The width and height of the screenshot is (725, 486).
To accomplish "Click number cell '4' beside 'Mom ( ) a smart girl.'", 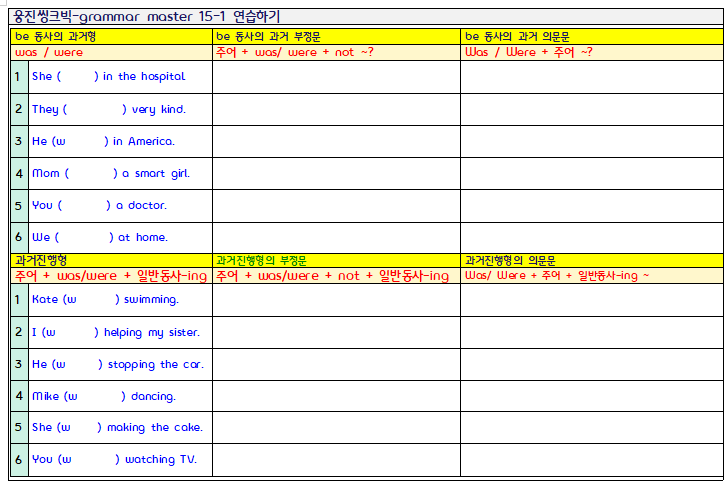I will click(19, 173).
